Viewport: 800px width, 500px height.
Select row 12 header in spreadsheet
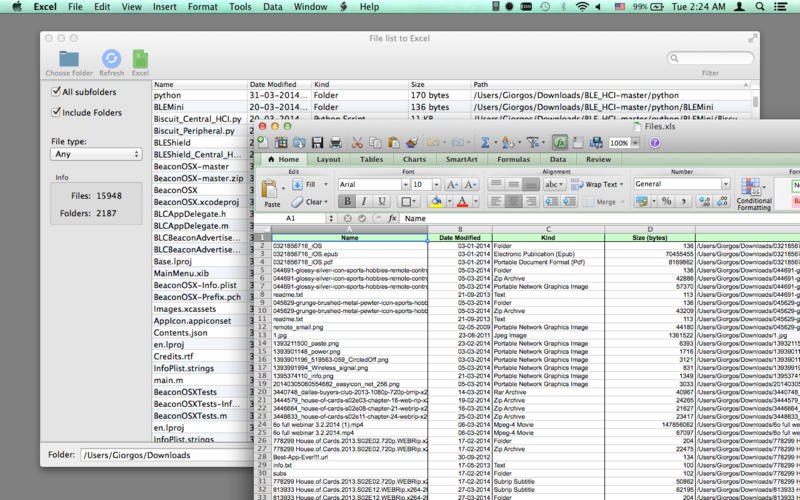click(263, 327)
